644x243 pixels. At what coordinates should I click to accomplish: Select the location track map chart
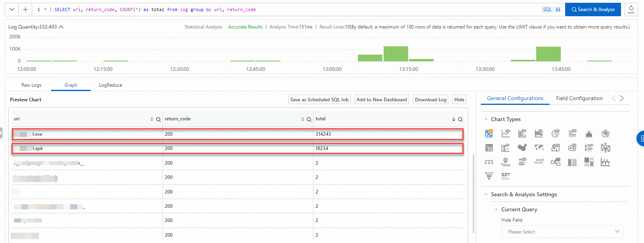click(x=506, y=162)
